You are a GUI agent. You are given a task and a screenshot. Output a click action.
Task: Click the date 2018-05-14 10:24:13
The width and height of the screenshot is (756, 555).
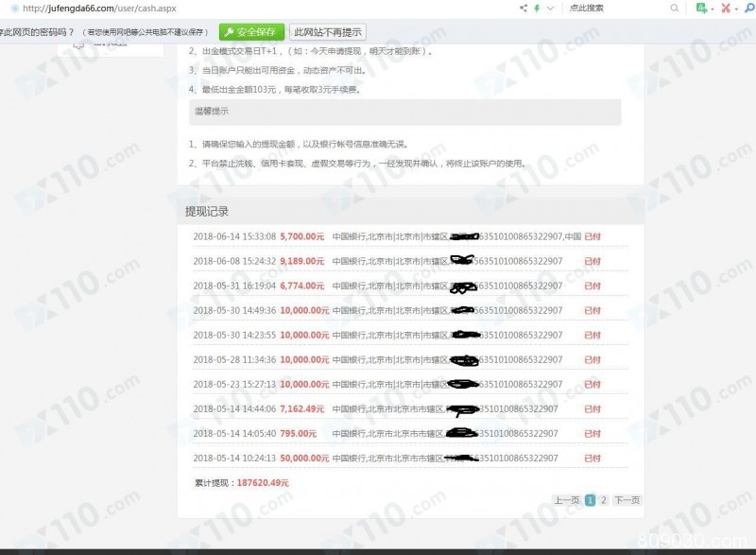(234, 458)
